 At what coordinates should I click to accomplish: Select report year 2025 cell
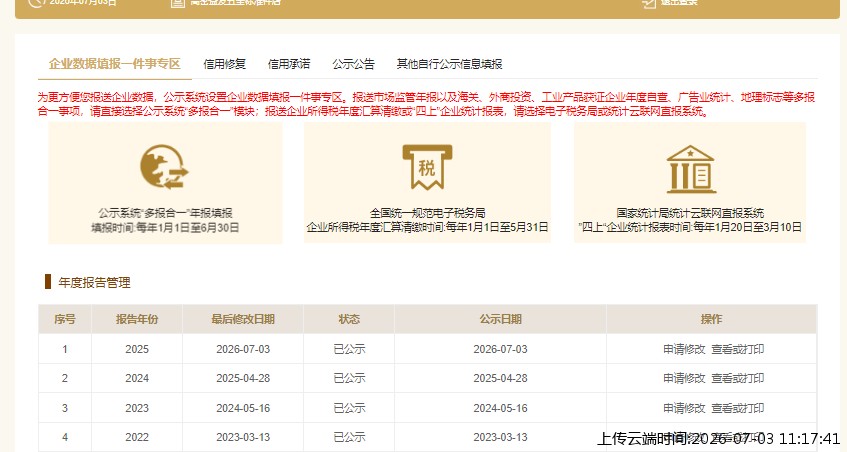pos(137,349)
